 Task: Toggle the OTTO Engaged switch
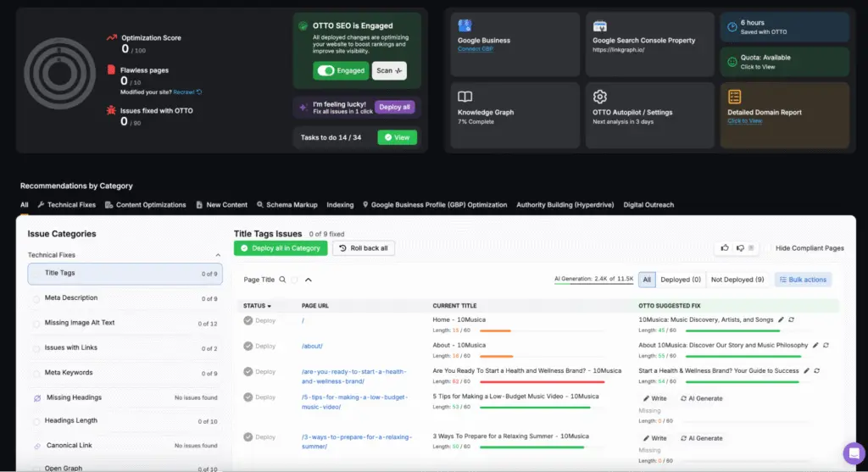(x=326, y=71)
